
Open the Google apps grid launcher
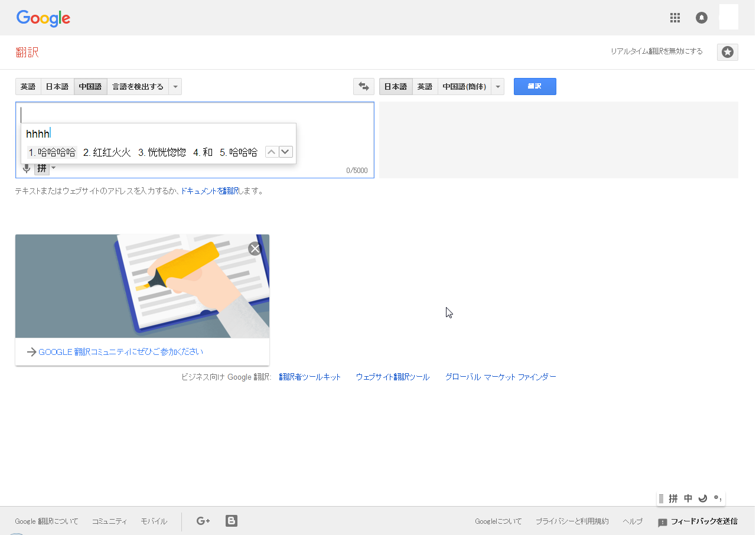point(674,18)
